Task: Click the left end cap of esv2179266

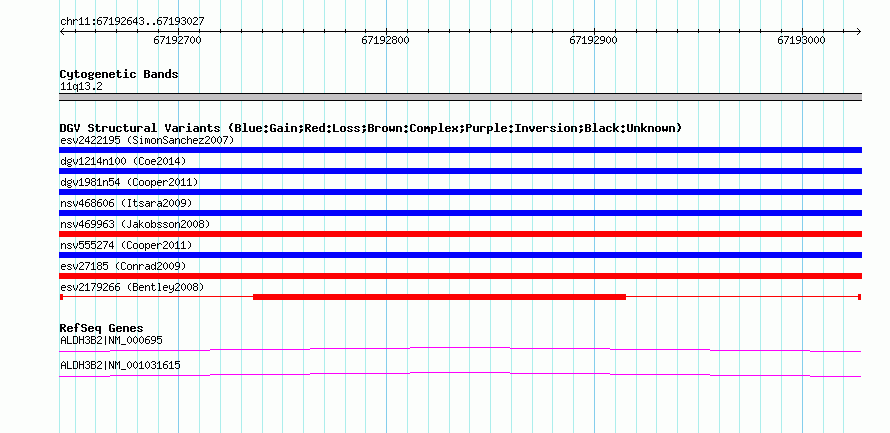Action: click(61, 297)
